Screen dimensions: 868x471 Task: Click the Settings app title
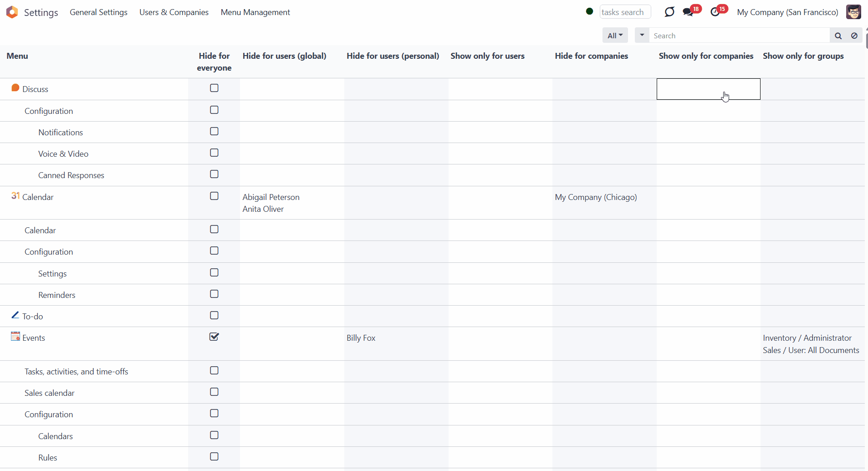pos(41,12)
